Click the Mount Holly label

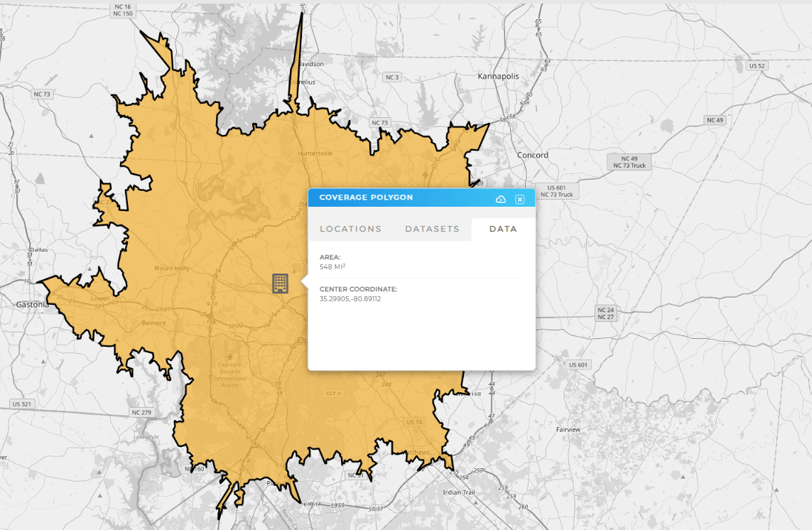click(x=172, y=269)
